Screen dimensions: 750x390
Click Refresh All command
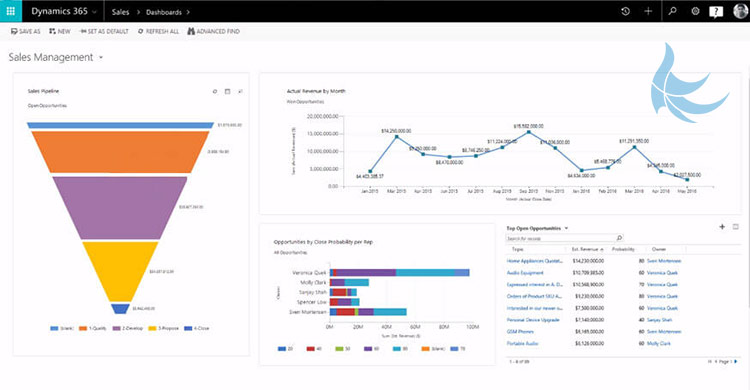(158, 31)
